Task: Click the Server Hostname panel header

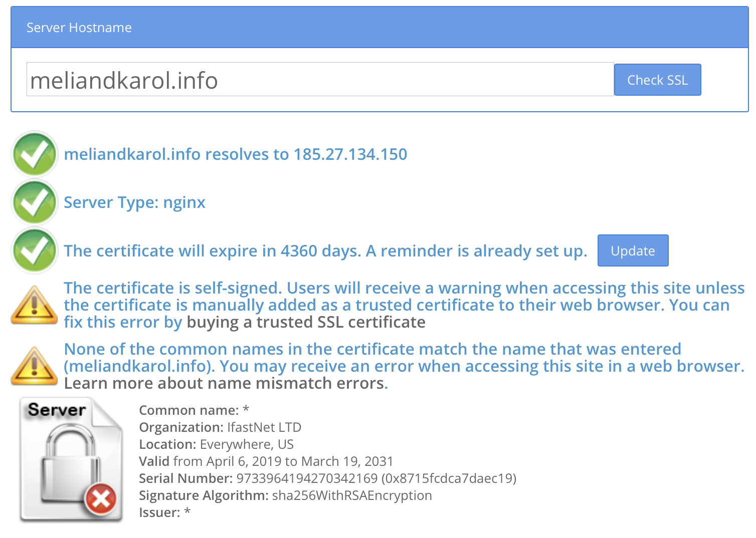Action: coord(379,28)
